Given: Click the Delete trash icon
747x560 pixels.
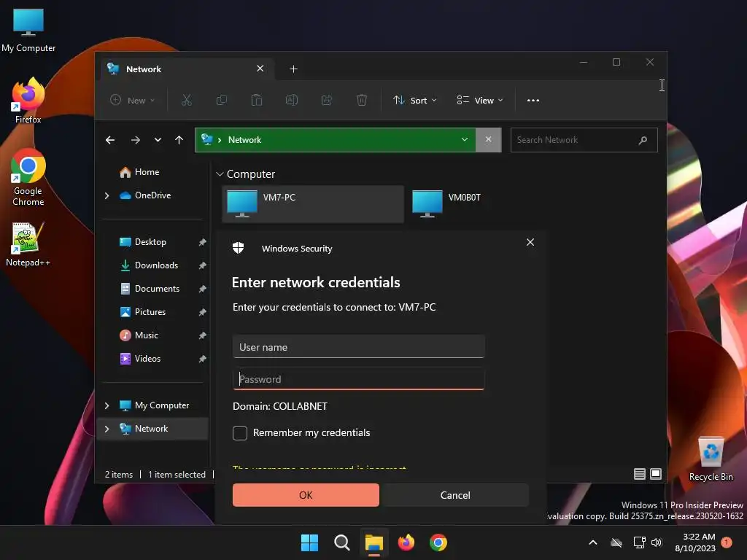Looking at the screenshot, I should point(362,101).
